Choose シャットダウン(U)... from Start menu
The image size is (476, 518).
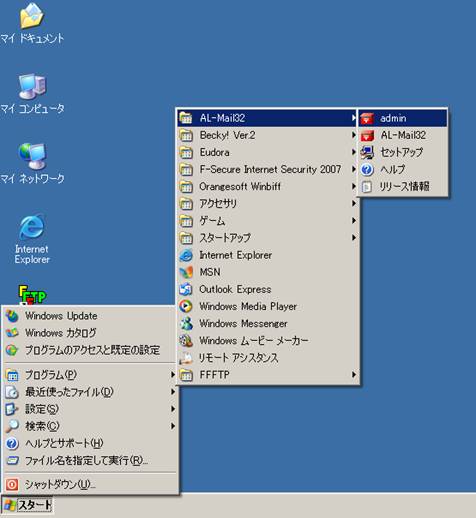(x=90, y=484)
